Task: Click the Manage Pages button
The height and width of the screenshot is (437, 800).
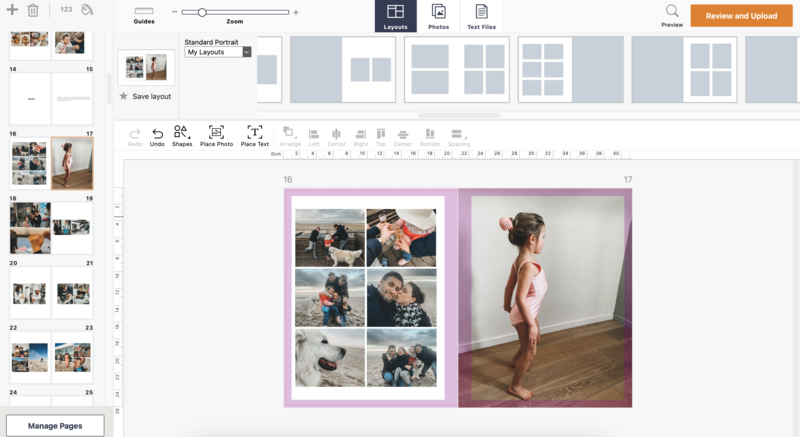Action: click(55, 426)
